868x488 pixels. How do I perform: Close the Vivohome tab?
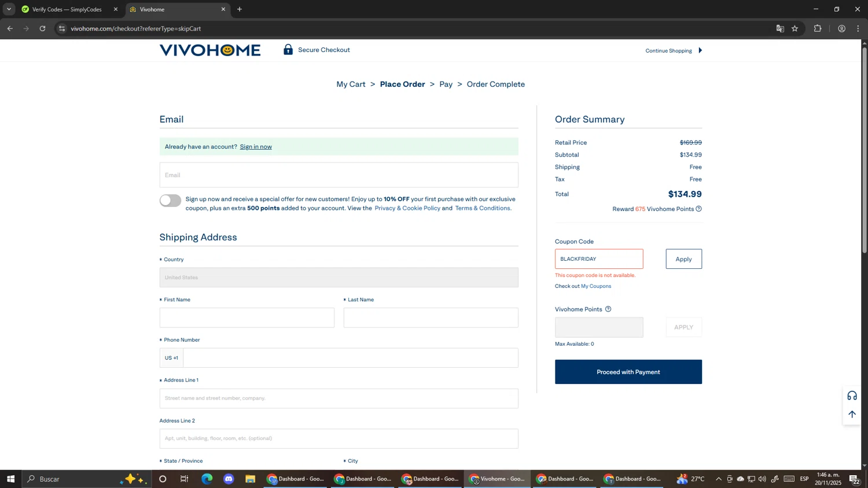(223, 9)
